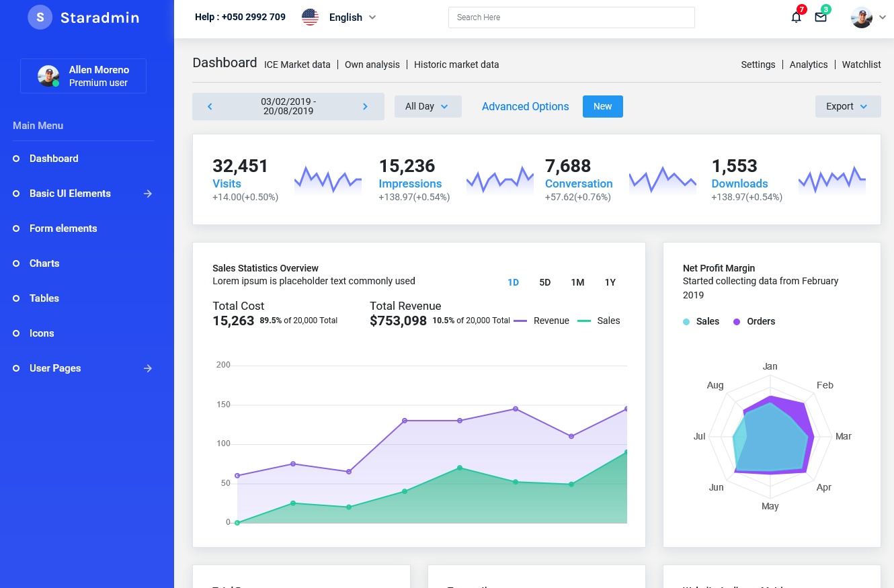Click the Staradmin S logo icon
The image size is (894, 588).
(40, 17)
